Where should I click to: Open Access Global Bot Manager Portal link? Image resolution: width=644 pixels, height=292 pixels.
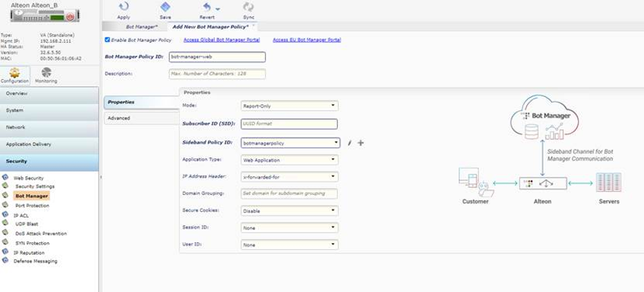(222, 40)
